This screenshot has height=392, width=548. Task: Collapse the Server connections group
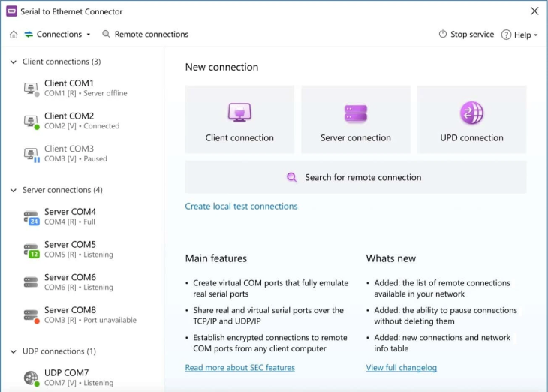coord(14,191)
